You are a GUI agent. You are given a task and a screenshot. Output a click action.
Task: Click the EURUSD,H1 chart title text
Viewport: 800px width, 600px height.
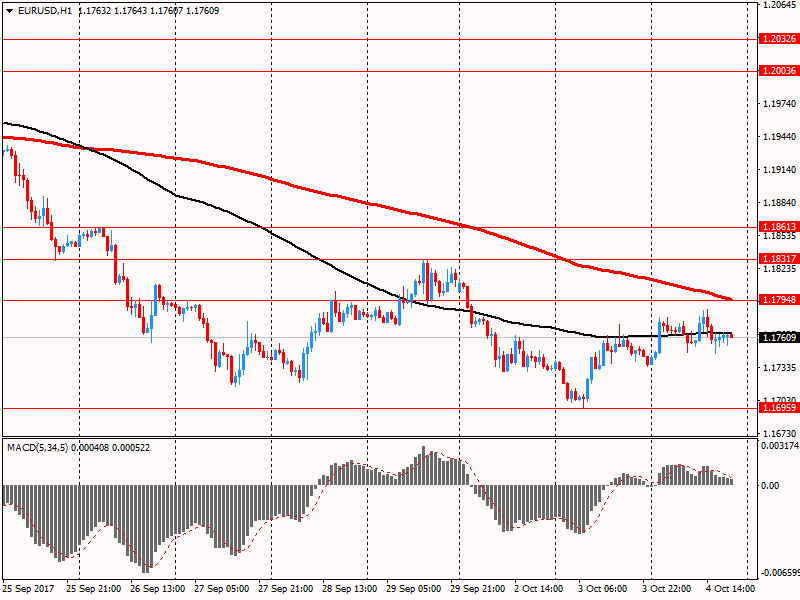coord(44,11)
